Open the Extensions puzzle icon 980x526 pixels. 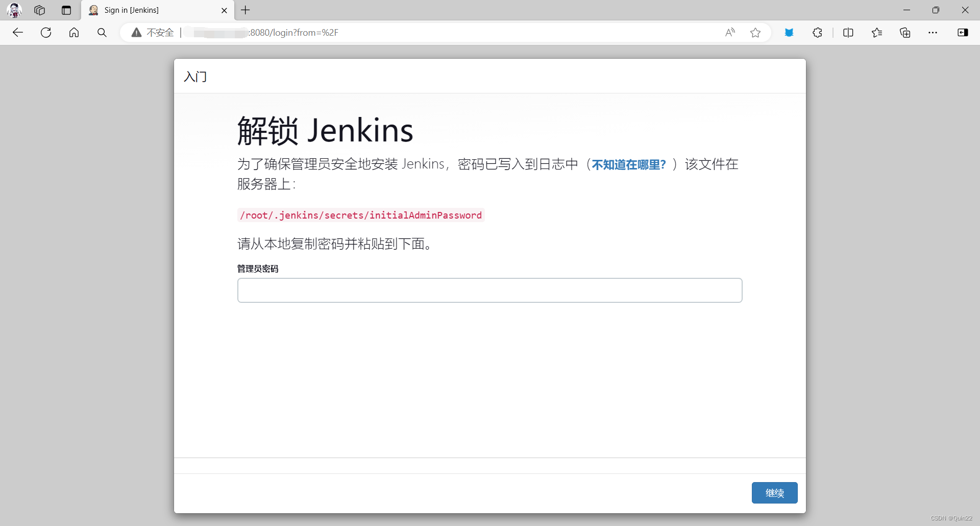(x=817, y=33)
